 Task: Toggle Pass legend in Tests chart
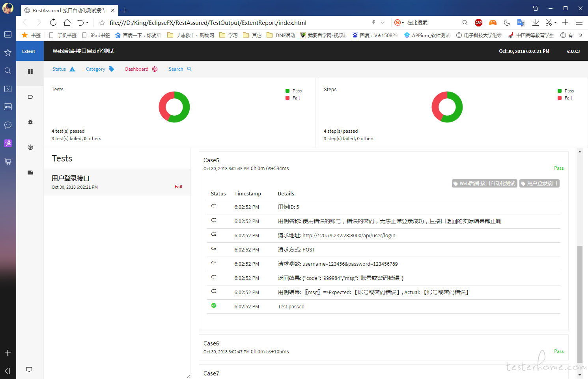293,91
